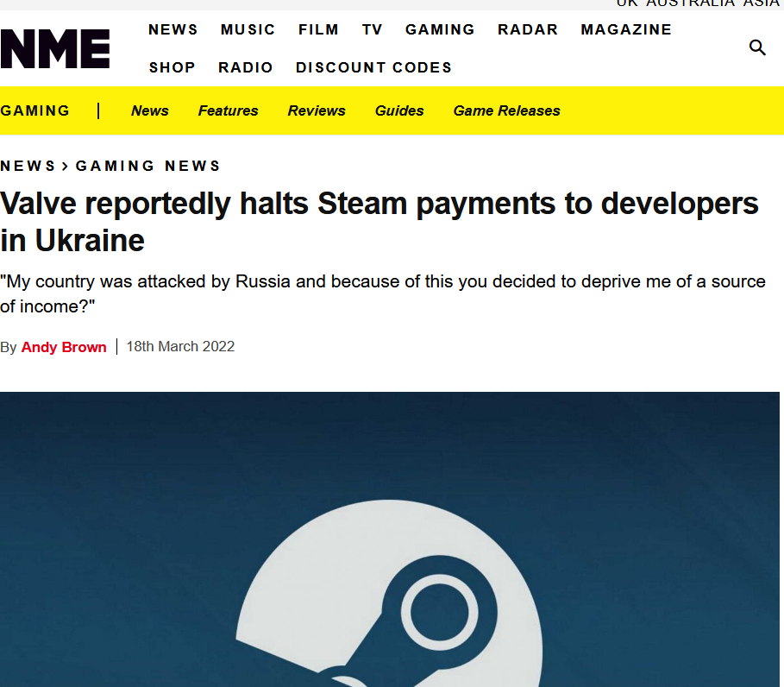This screenshot has height=687, width=784.
Task: Click the NME logo
Action: [55, 48]
